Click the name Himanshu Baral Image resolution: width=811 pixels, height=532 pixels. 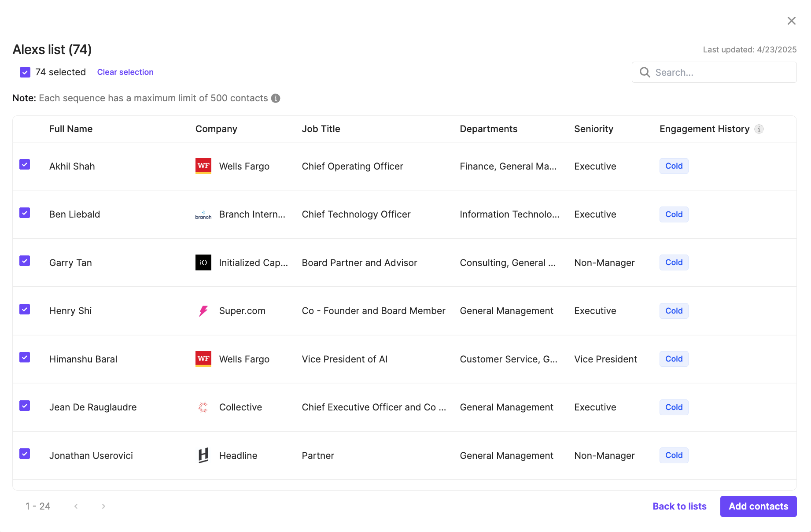point(83,359)
